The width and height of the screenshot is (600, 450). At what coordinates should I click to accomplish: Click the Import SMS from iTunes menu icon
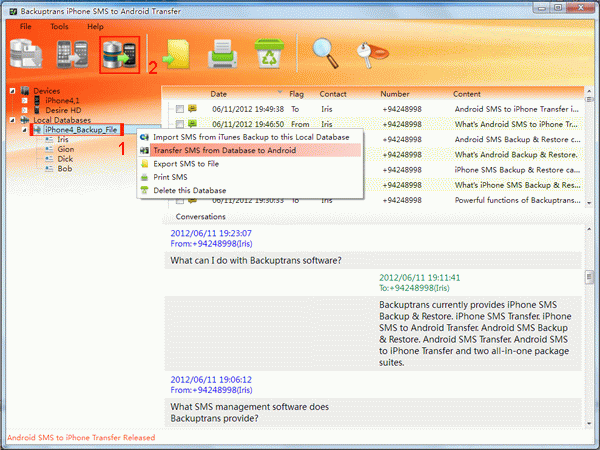click(144, 137)
